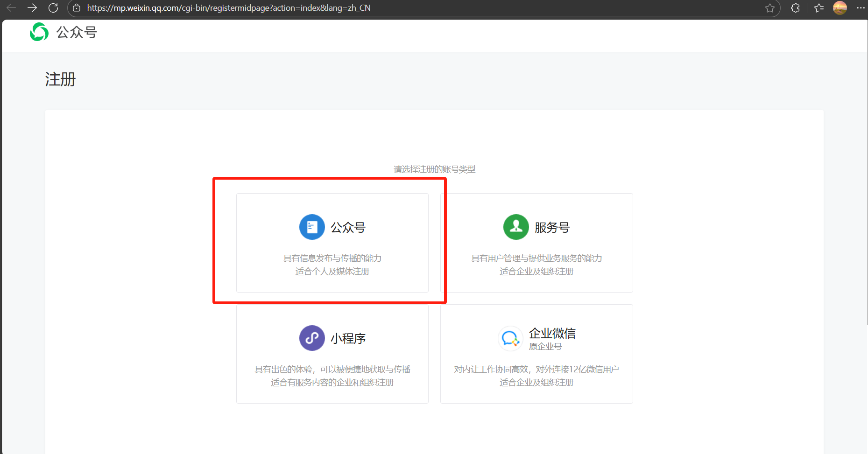
Task: Click 适合个人及媒体注册 text
Action: tap(332, 272)
